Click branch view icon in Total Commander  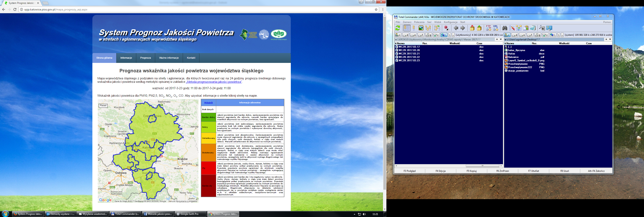tap(438, 28)
